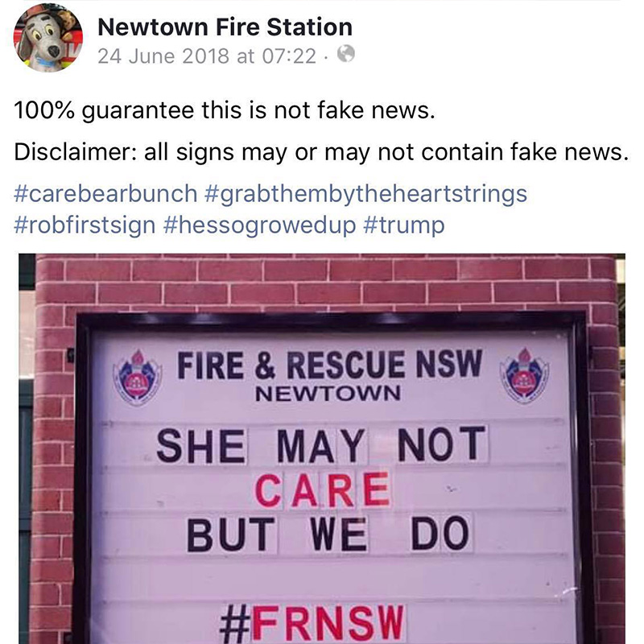This screenshot has height=644, width=644.
Task: Open the Newtown Fire Station page name
Action: point(225,27)
